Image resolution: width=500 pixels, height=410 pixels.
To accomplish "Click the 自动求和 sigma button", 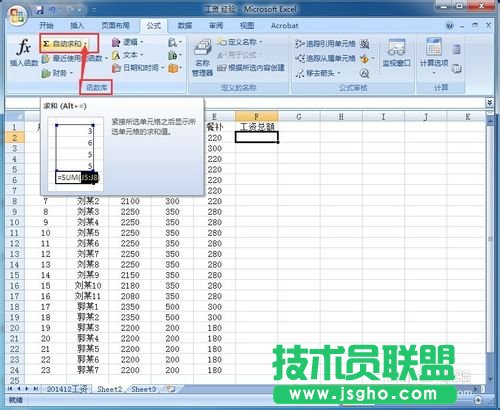I will pyautogui.click(x=62, y=44).
